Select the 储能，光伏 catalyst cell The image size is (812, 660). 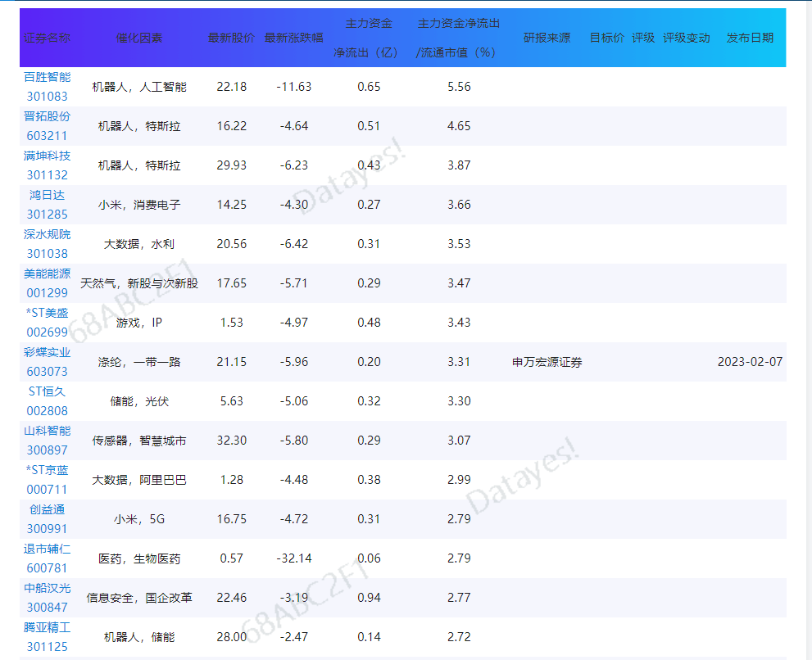(139, 402)
